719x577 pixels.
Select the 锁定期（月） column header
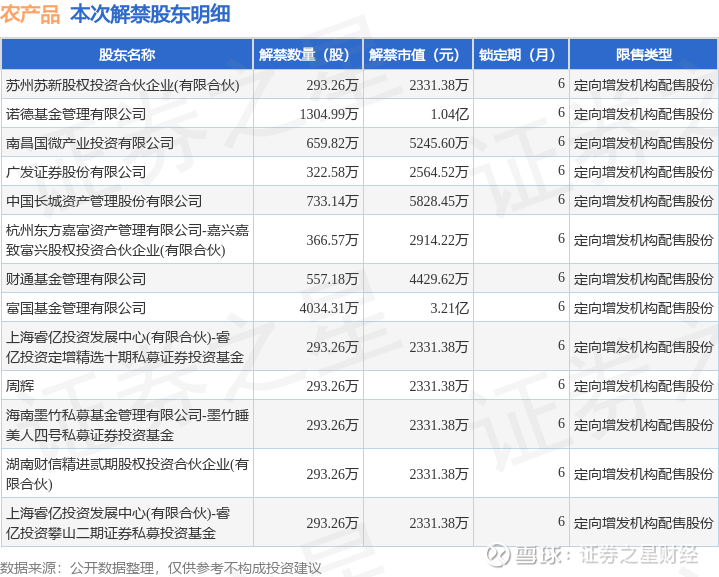click(521, 55)
